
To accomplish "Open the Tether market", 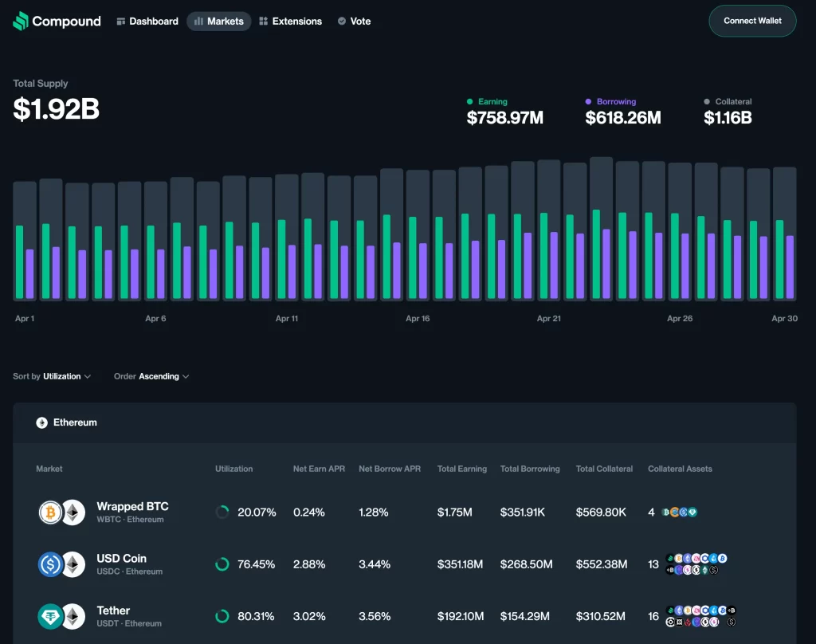I will [x=404, y=616].
